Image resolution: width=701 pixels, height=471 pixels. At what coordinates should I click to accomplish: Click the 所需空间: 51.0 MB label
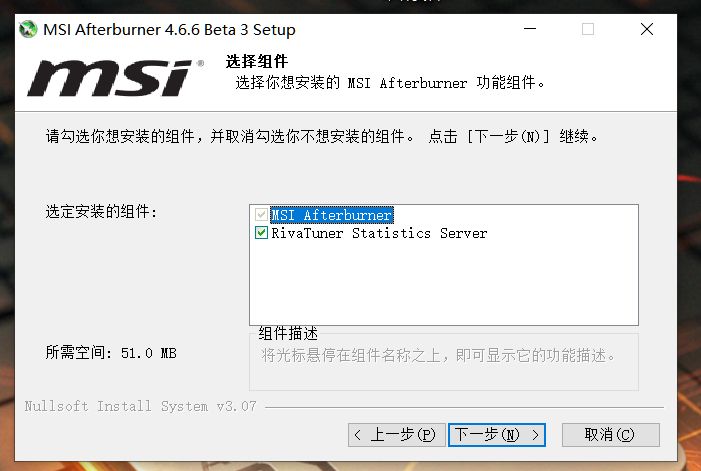click(x=111, y=353)
